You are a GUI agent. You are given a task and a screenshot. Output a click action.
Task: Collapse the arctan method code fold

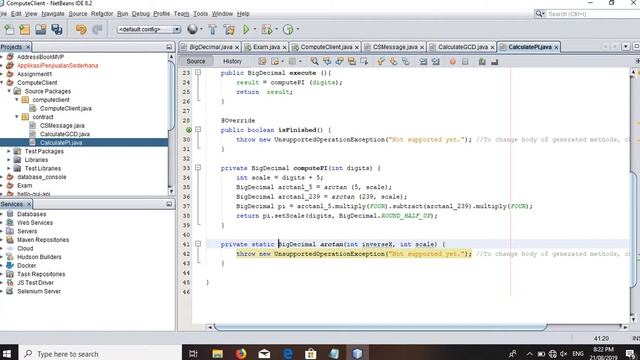point(198,244)
